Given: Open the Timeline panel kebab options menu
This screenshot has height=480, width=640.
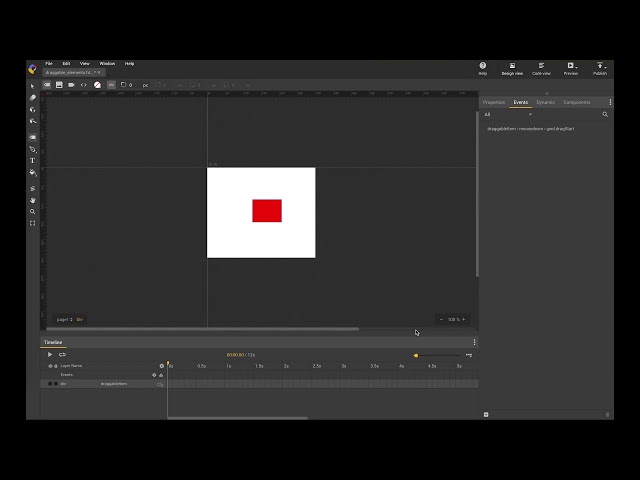Looking at the screenshot, I should [474, 342].
